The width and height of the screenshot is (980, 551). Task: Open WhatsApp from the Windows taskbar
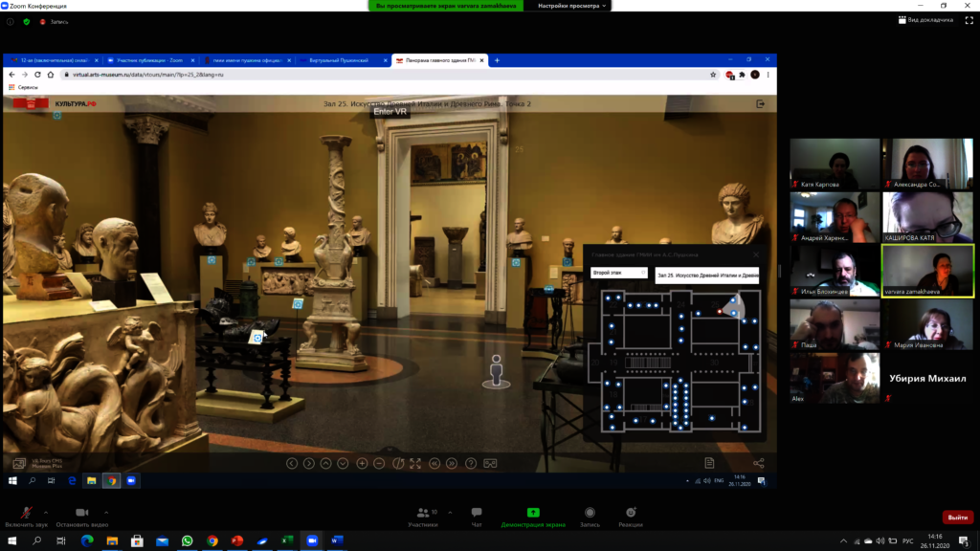coord(187,540)
